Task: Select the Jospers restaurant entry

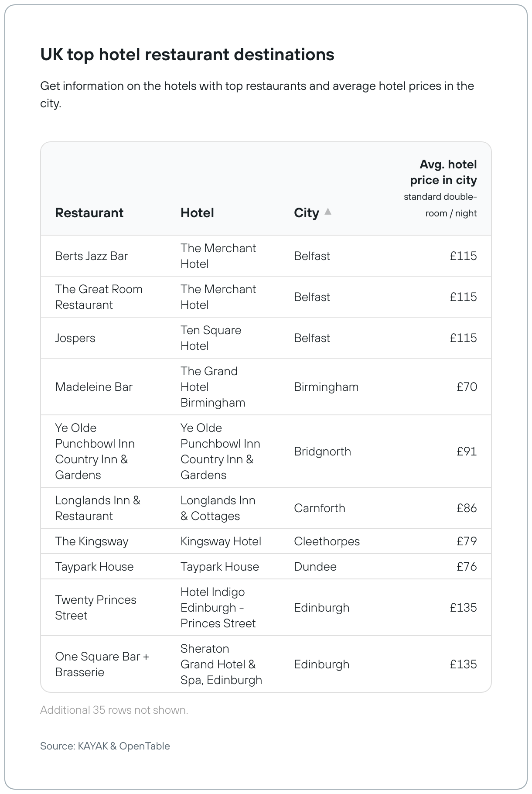Action: tap(75, 338)
